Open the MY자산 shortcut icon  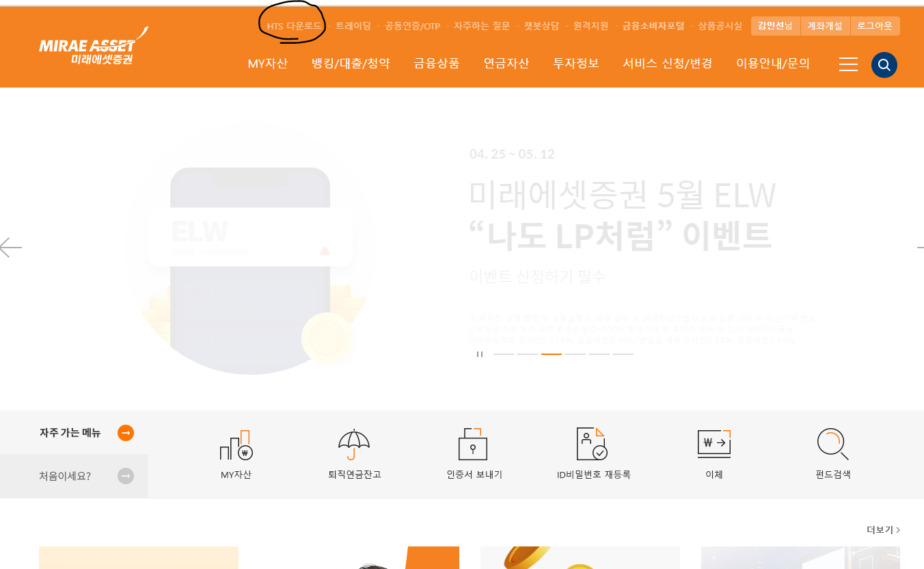[236, 445]
